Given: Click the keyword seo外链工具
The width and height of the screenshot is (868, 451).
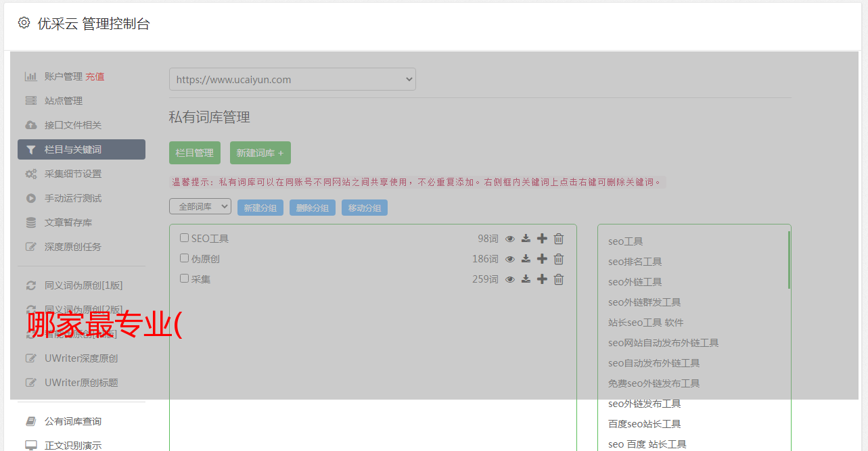Looking at the screenshot, I should pyautogui.click(x=635, y=282).
